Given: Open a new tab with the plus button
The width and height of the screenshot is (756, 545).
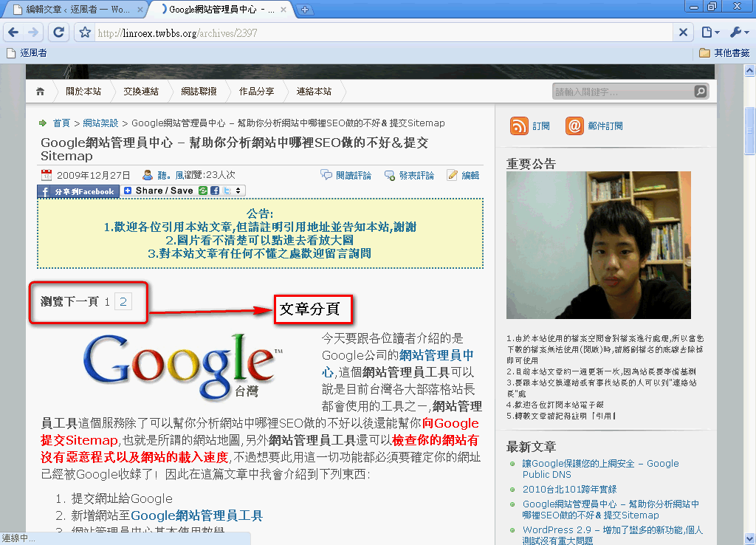Looking at the screenshot, I should coord(305,9).
